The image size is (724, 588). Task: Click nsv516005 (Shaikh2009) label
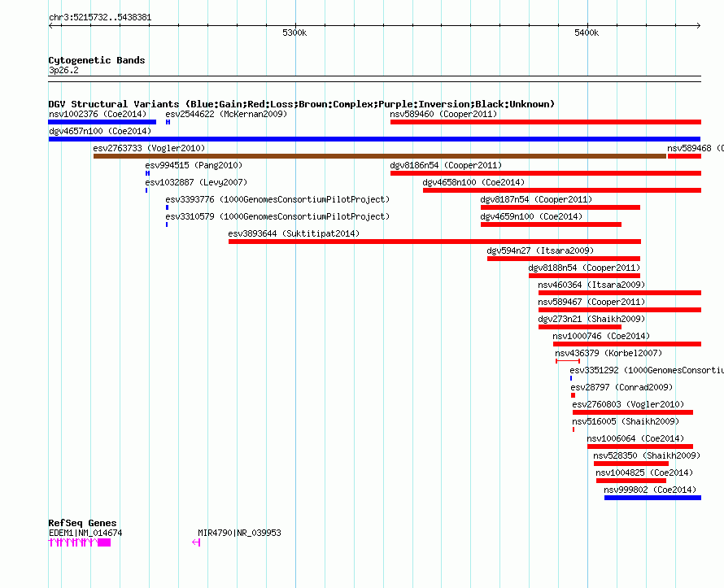click(x=626, y=421)
